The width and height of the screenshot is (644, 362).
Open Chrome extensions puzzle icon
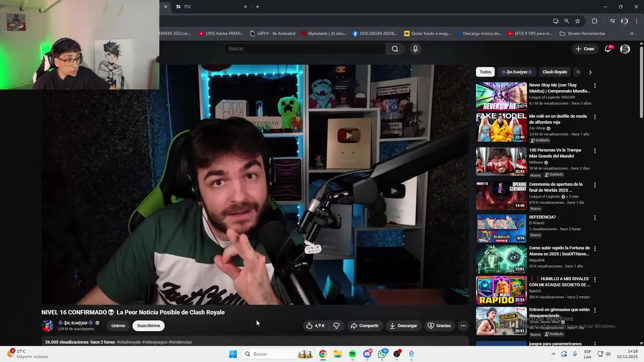pos(595,21)
